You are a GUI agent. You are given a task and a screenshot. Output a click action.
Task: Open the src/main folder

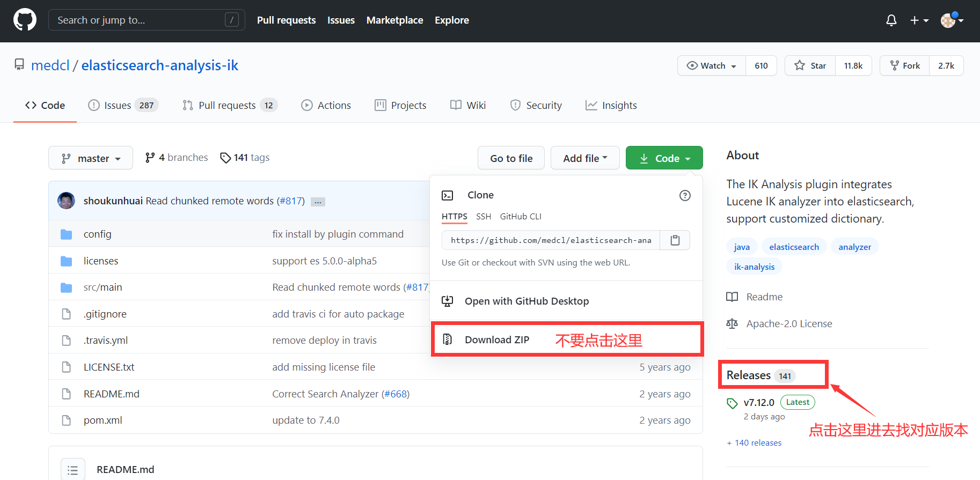(x=103, y=287)
